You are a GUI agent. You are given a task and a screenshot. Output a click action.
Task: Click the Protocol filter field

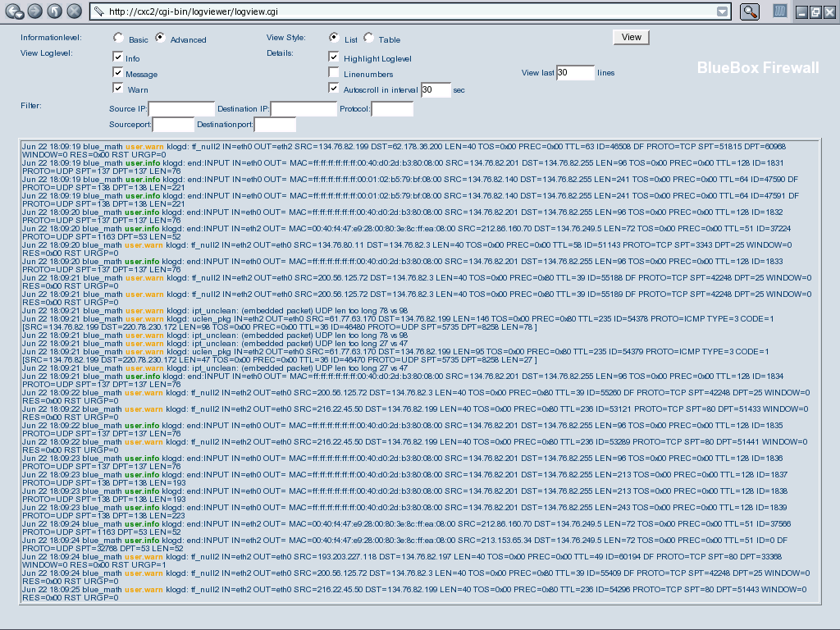[392, 109]
